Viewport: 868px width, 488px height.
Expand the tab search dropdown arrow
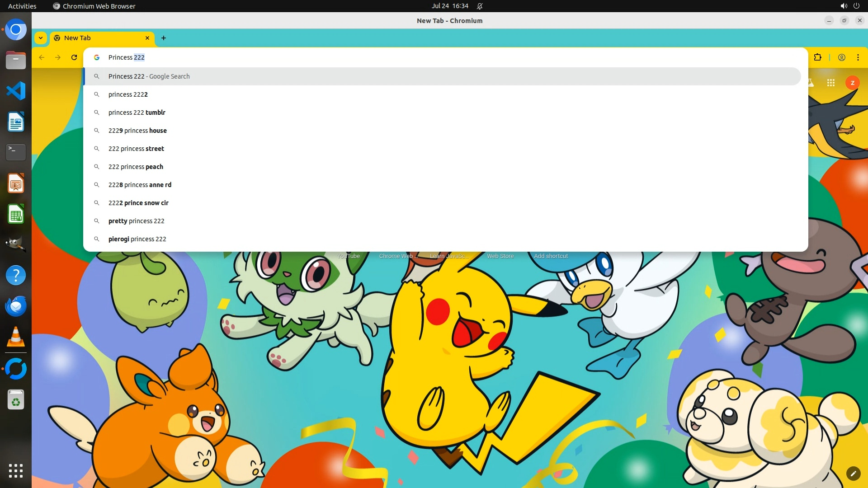[41, 38]
